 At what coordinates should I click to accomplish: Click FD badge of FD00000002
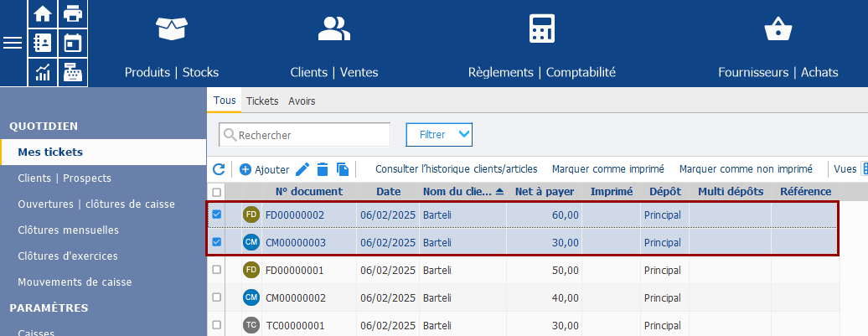pyautogui.click(x=251, y=215)
